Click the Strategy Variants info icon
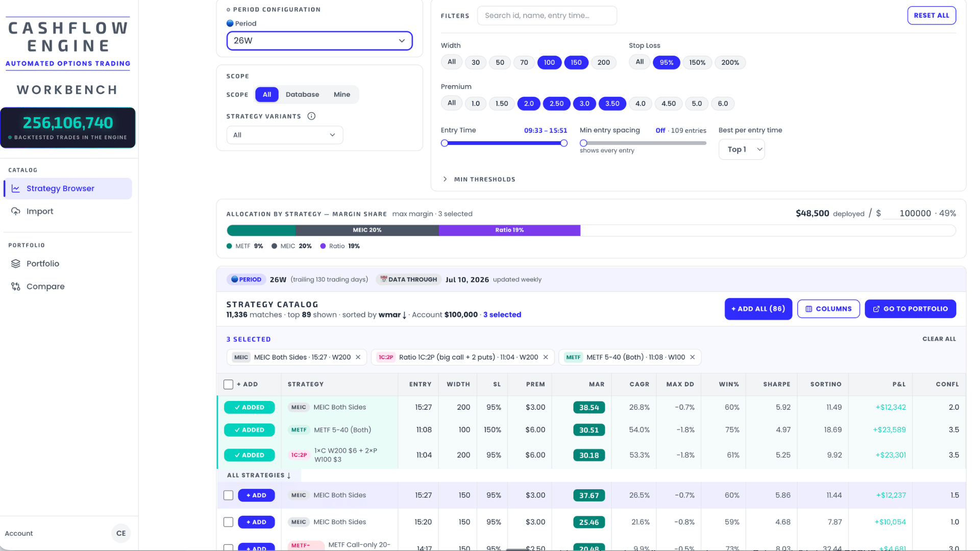The image size is (980, 551). (x=311, y=116)
